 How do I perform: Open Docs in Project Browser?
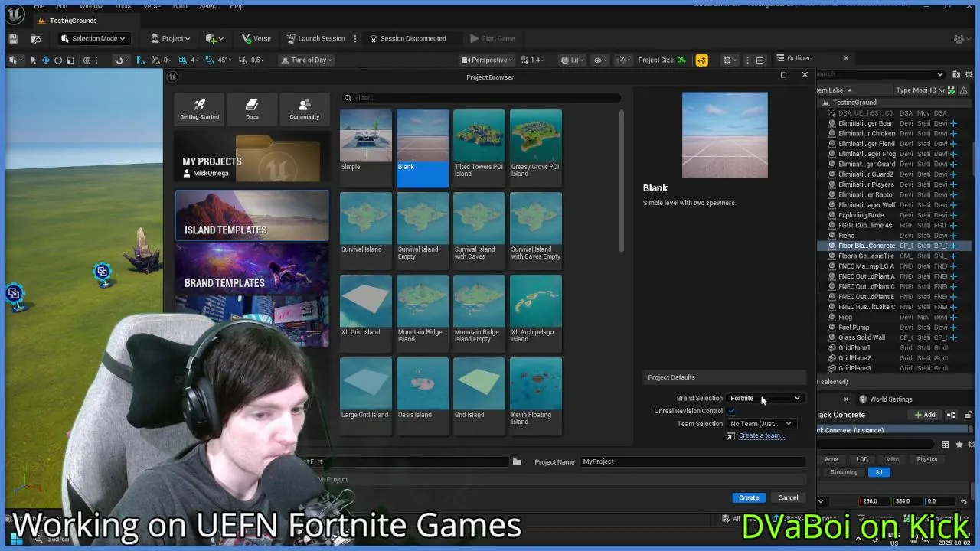coord(252,109)
